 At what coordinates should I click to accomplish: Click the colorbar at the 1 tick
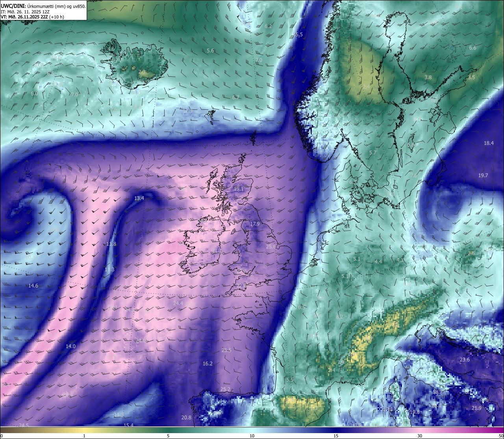[x=84, y=430]
